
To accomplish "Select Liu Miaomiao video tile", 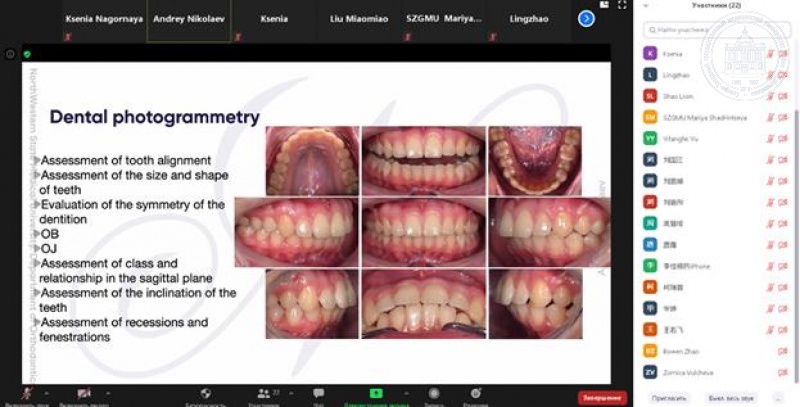I will [359, 20].
